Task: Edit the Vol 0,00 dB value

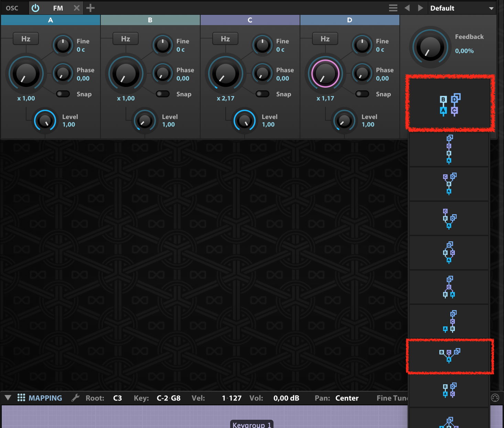Action: point(286,398)
